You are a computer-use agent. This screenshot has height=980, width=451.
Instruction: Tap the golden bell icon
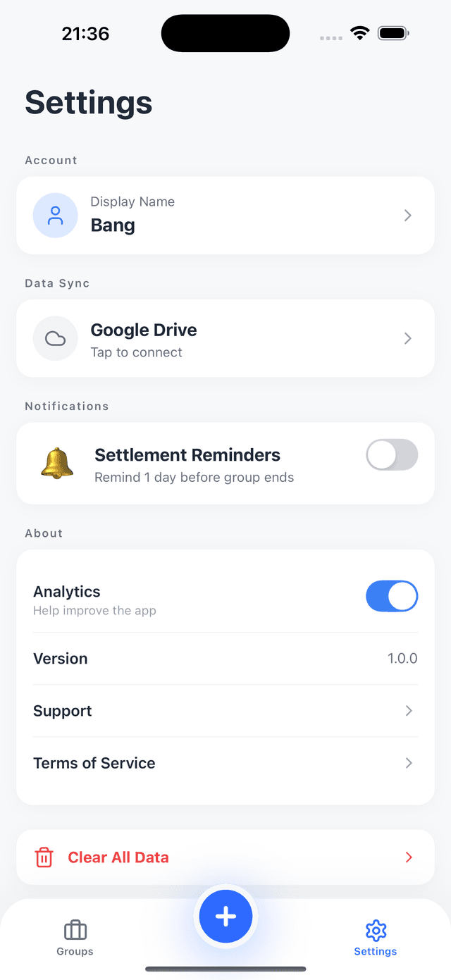(57, 463)
